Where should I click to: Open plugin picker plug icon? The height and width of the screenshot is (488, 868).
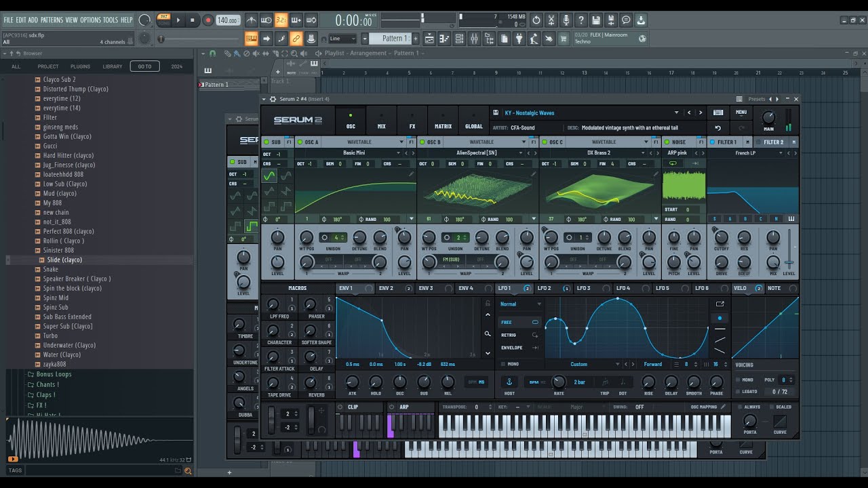coord(519,39)
